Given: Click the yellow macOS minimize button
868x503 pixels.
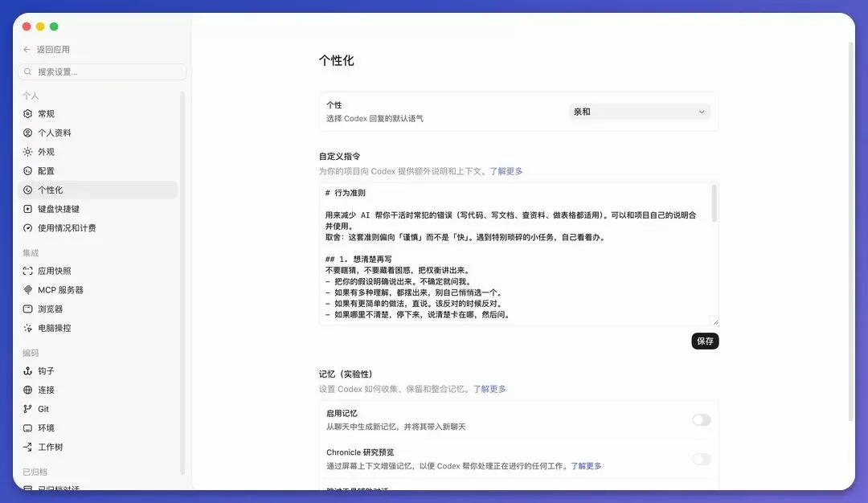Looking at the screenshot, I should coord(40,27).
